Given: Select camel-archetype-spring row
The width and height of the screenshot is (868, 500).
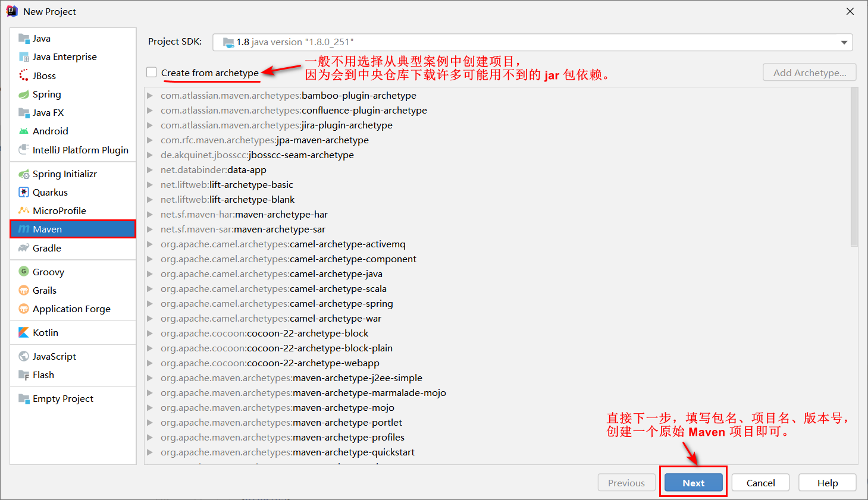Looking at the screenshot, I should click(x=497, y=303).
